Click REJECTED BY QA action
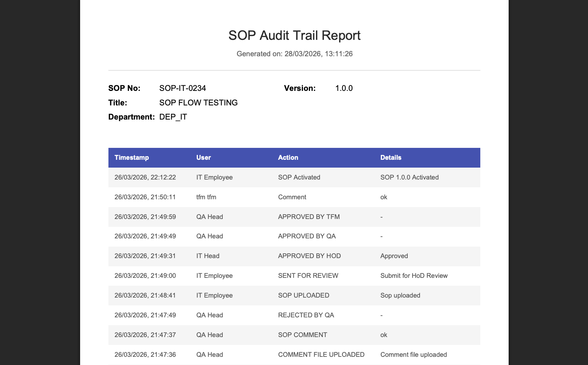 click(x=306, y=315)
